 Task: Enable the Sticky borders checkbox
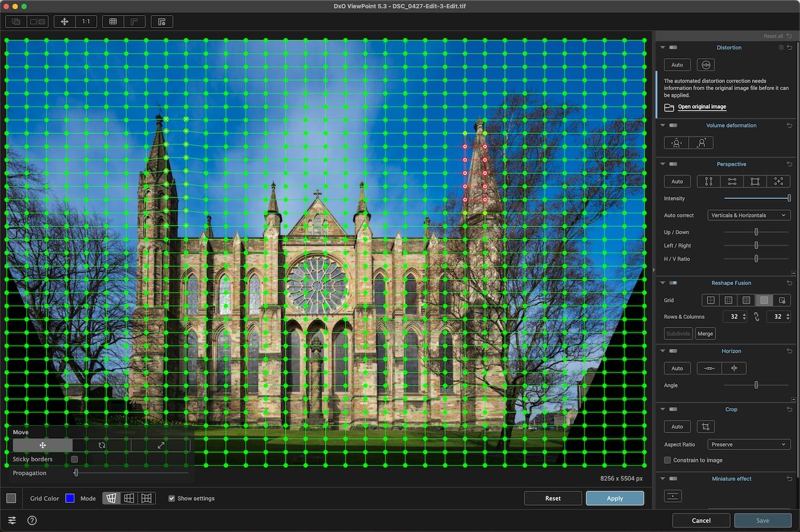74,459
